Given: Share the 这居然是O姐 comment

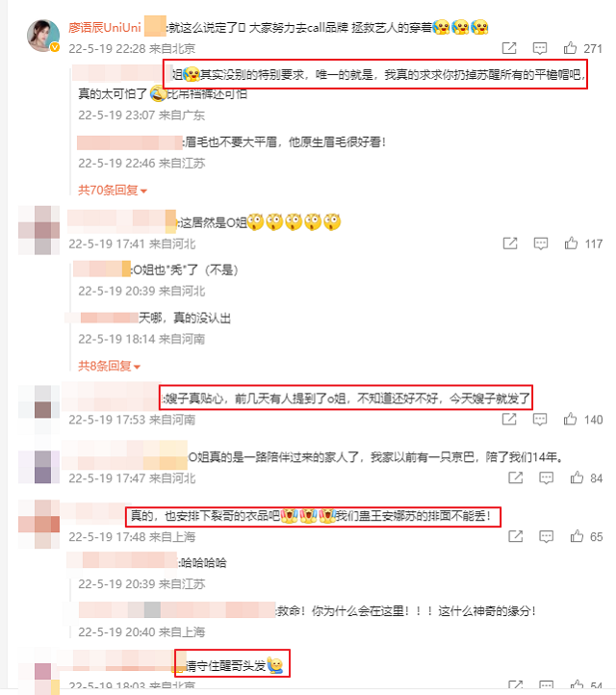Looking at the screenshot, I should click(x=510, y=243).
